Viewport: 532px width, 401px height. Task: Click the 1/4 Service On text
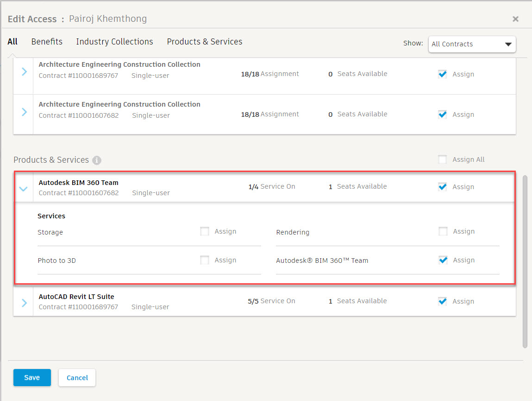272,186
